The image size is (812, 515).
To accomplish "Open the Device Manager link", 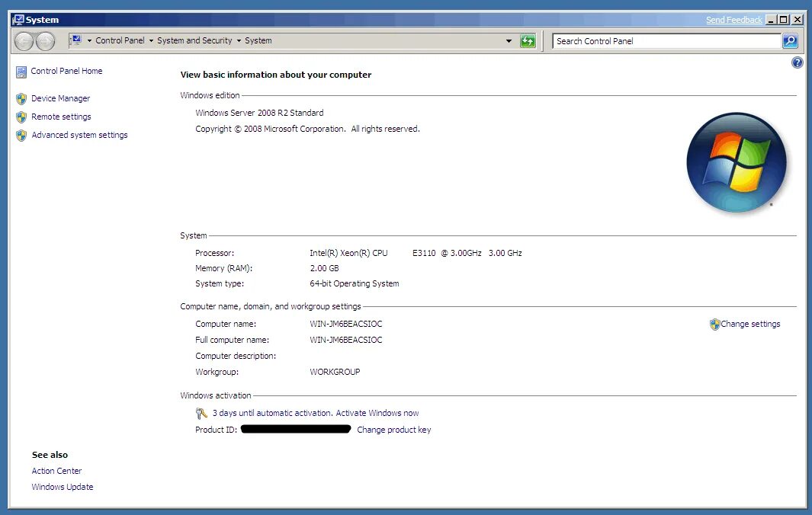I will click(60, 98).
